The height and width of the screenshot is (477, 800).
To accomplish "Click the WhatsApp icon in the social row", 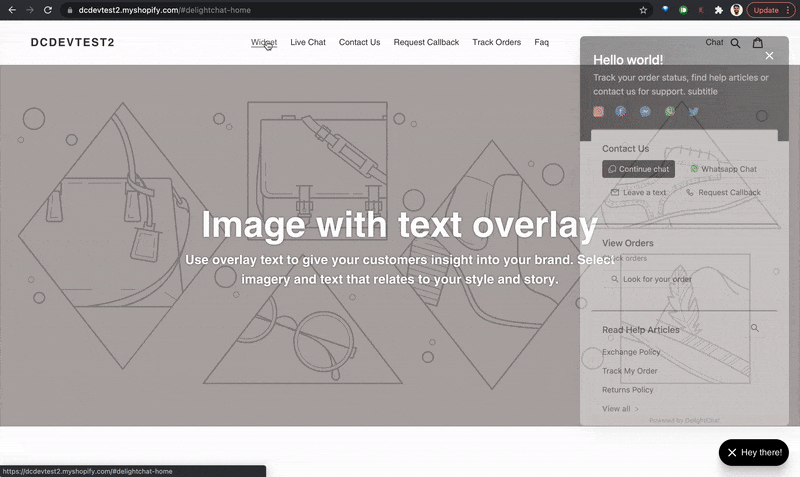I will 670,111.
